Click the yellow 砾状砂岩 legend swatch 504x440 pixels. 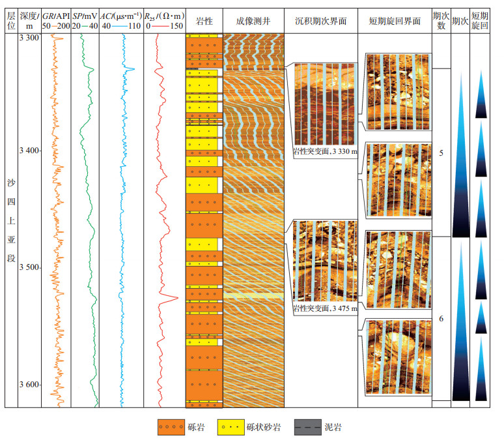point(232,428)
